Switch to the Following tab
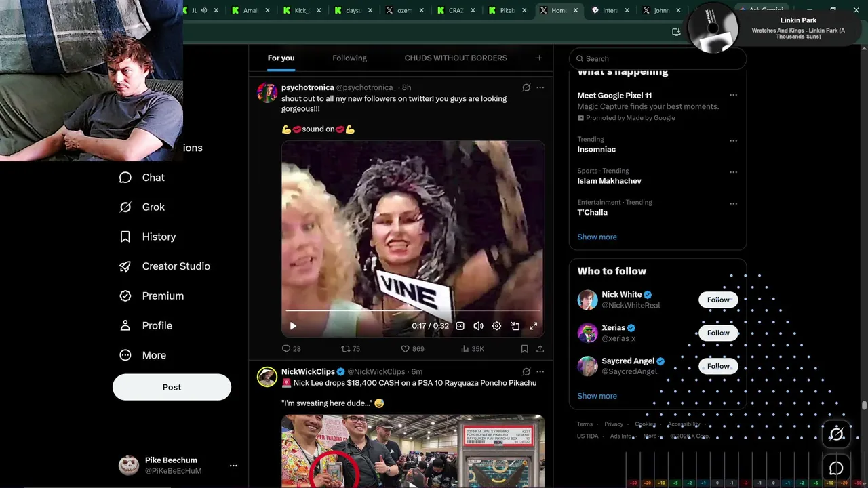This screenshot has height=488, width=868. [349, 58]
